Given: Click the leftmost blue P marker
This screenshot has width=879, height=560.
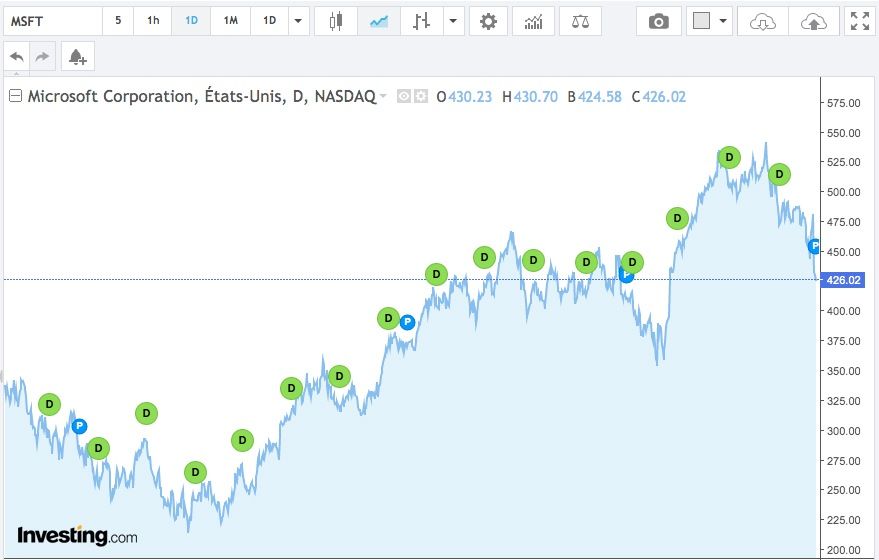Looking at the screenshot, I should (80, 427).
